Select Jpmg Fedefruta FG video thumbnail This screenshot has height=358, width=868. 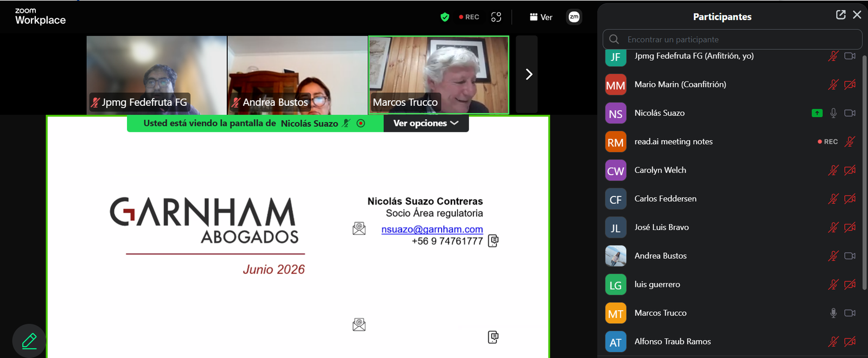pyautogui.click(x=157, y=75)
